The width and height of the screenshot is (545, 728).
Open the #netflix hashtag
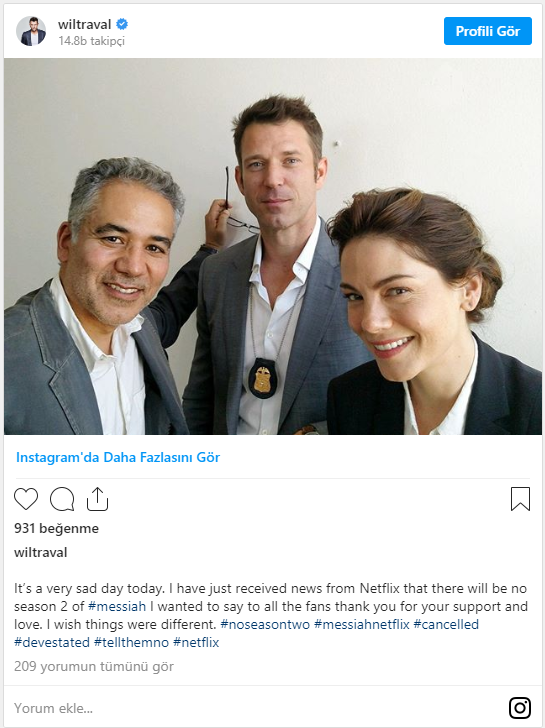196,643
